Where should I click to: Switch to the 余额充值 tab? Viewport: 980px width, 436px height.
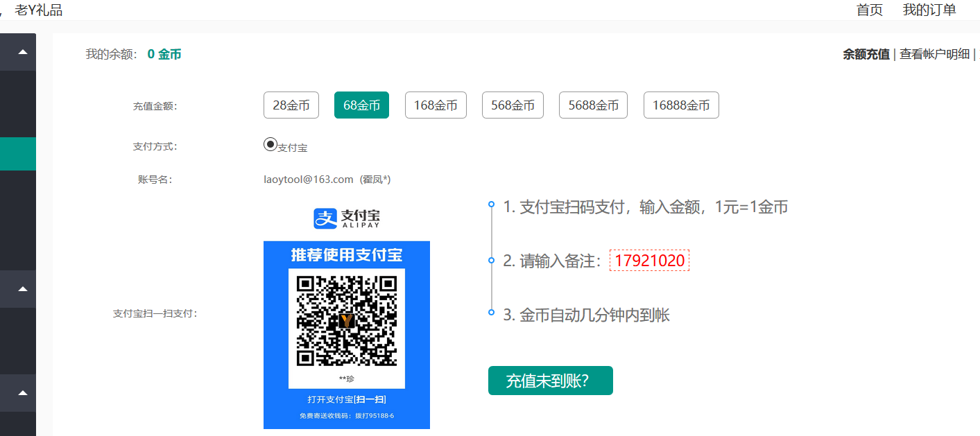click(866, 54)
